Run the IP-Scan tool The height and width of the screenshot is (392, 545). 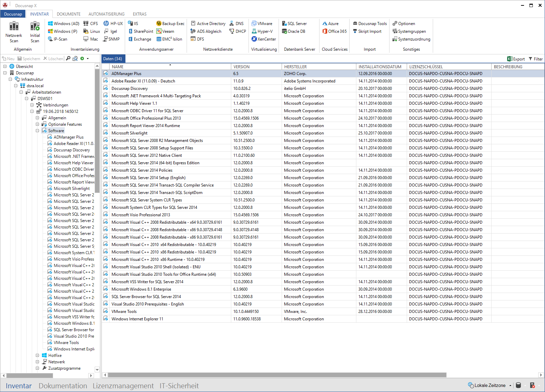click(x=57, y=39)
